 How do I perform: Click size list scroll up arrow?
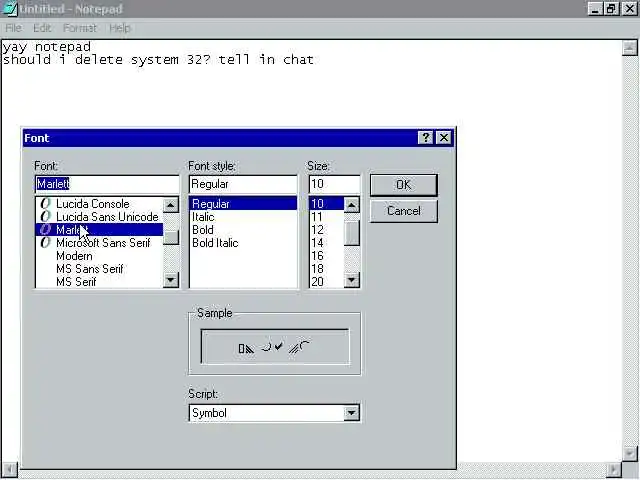coord(352,205)
